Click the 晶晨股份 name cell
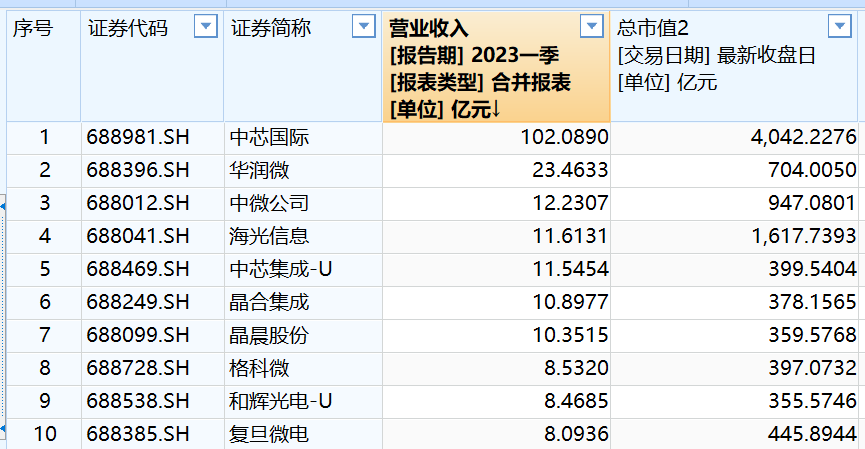 tap(303, 336)
